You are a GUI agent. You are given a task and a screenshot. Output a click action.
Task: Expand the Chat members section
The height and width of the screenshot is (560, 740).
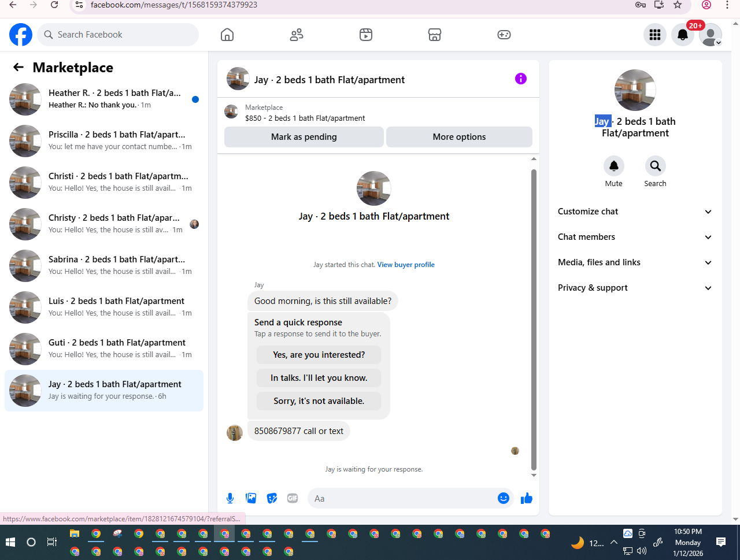pos(635,237)
